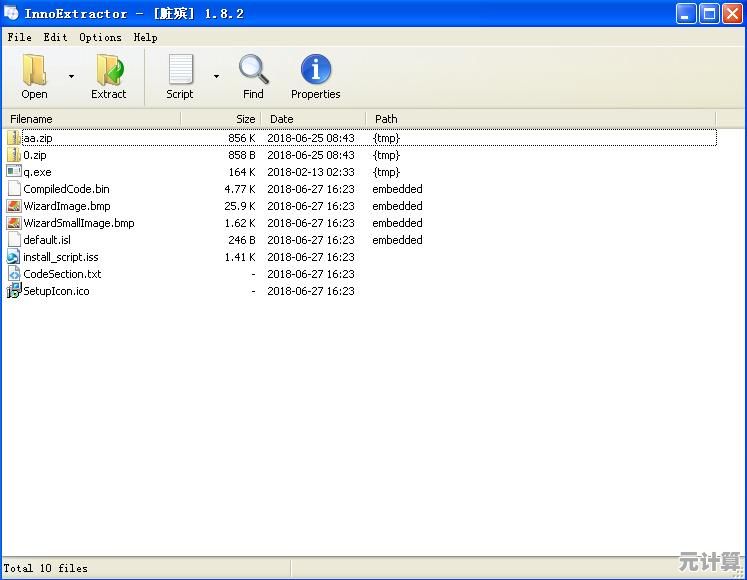Expand the Open button dropdown arrow
The height and width of the screenshot is (580, 747).
[71, 76]
